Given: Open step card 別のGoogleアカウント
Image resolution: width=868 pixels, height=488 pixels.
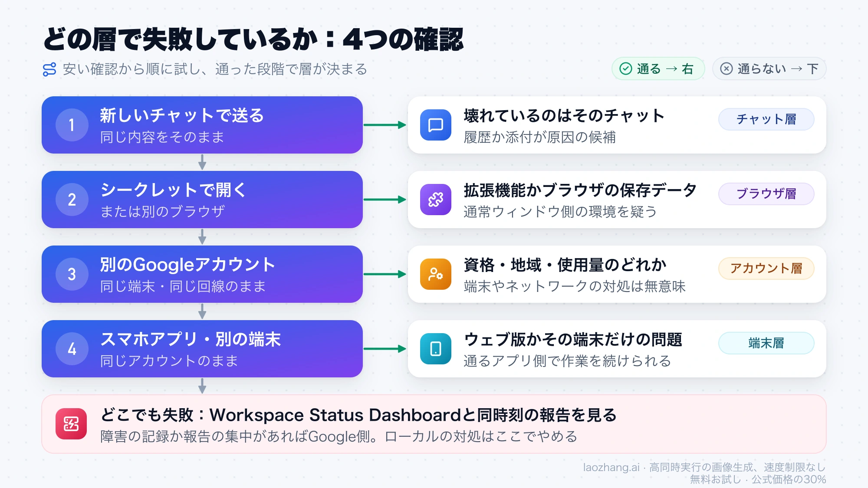Looking at the screenshot, I should pyautogui.click(x=202, y=274).
